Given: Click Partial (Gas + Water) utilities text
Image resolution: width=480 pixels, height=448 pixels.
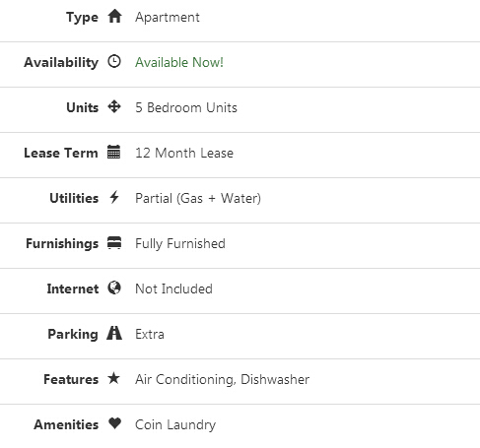Looking at the screenshot, I should tap(198, 199).
